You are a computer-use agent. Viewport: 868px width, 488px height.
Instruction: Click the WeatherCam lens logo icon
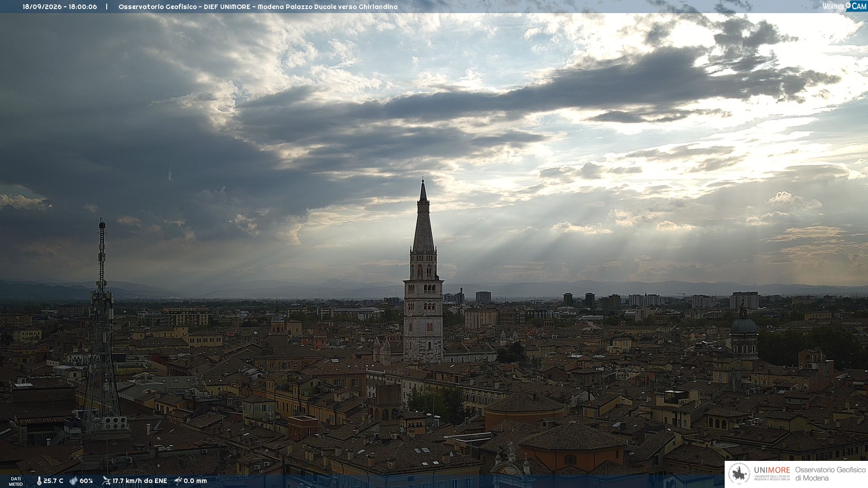(x=848, y=6)
